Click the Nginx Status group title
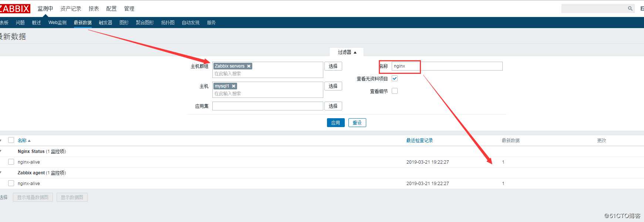This screenshot has height=222, width=644. (x=31, y=151)
